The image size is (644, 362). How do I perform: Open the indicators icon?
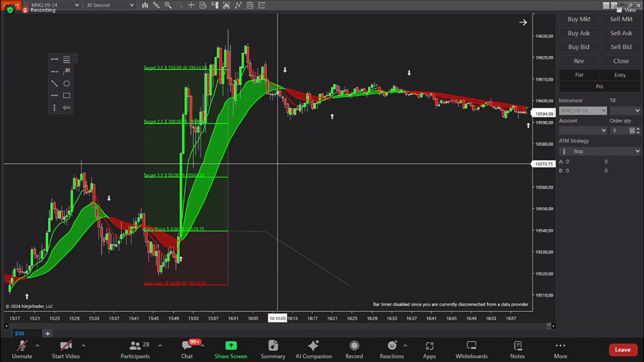click(x=238, y=5)
